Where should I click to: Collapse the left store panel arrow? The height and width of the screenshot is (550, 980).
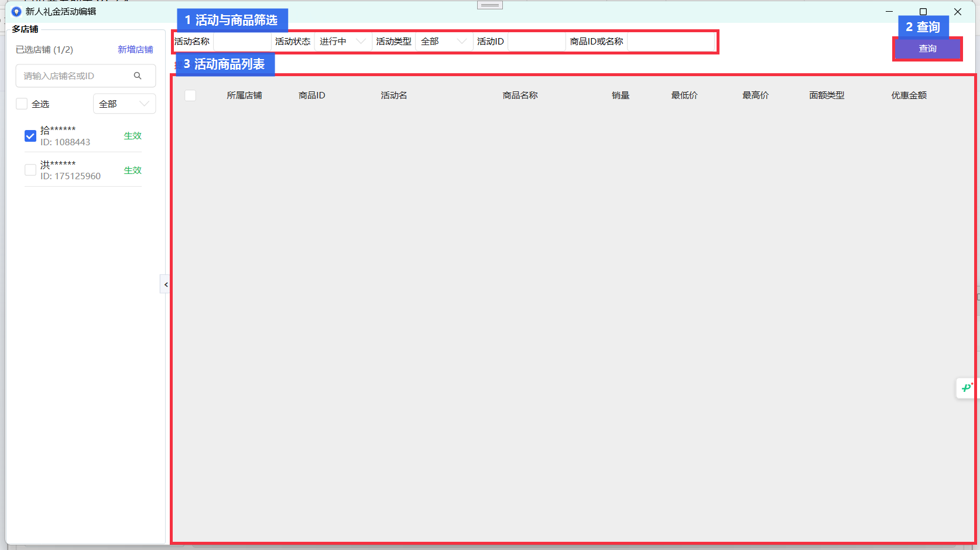tap(166, 284)
